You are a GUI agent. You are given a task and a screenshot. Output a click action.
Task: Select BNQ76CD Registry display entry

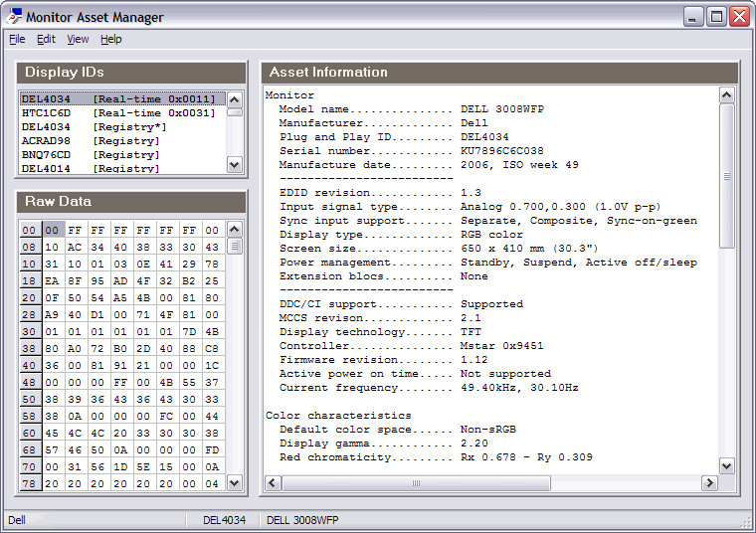(122, 155)
